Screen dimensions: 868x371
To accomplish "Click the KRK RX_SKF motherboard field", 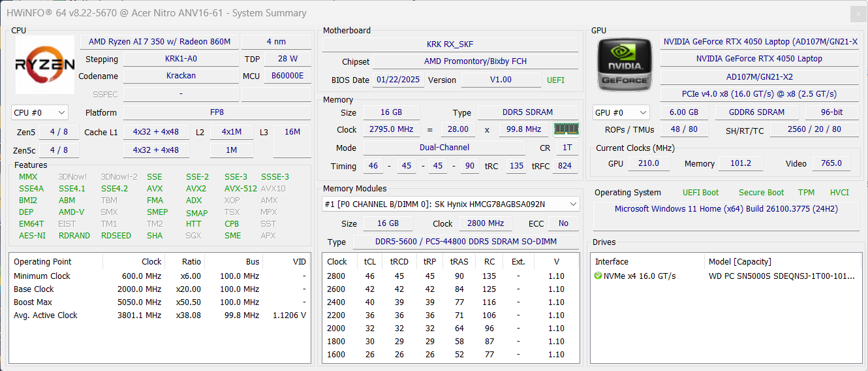I will tap(450, 44).
